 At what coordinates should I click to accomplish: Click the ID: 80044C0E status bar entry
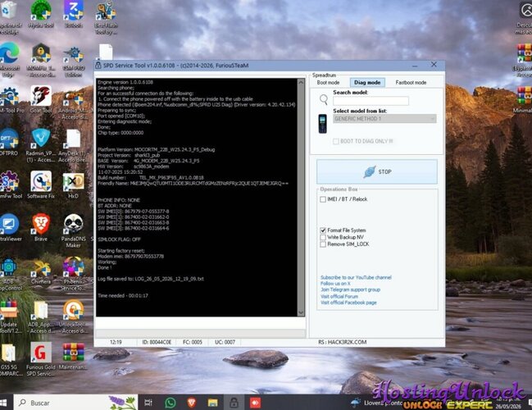(157, 342)
